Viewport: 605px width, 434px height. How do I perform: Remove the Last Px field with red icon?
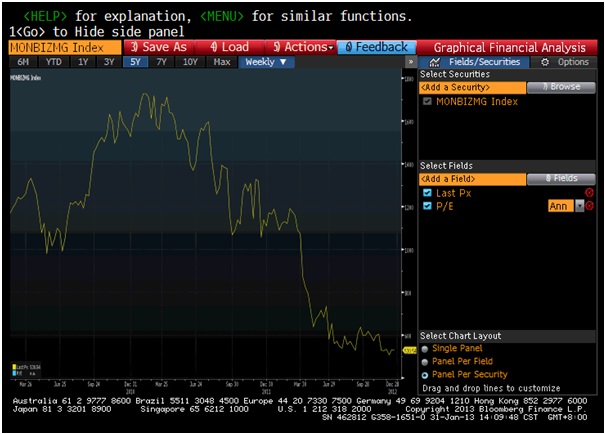coord(589,193)
